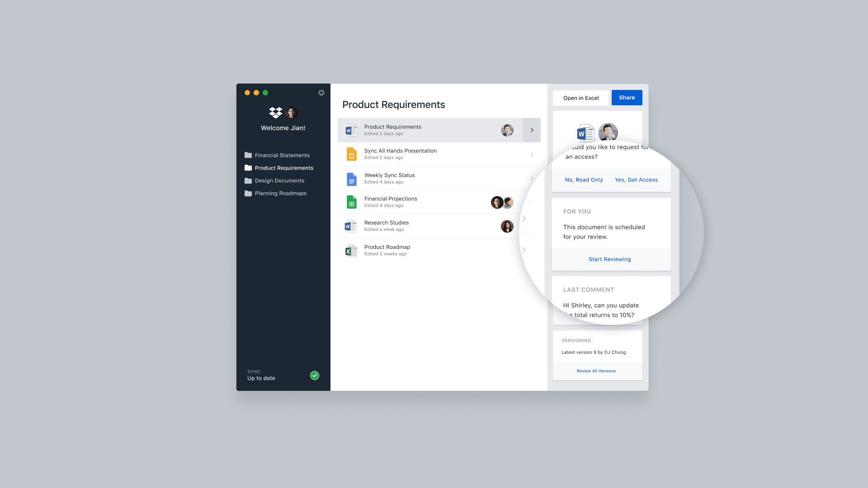The image size is (868, 488).
Task: Click the settings gear icon
Action: [321, 92]
